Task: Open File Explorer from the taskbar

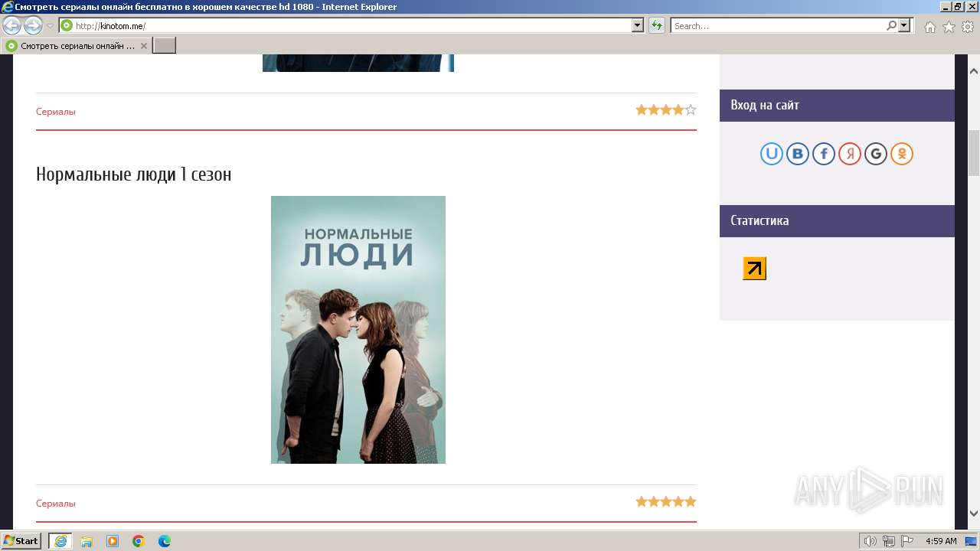Action: coord(87,541)
